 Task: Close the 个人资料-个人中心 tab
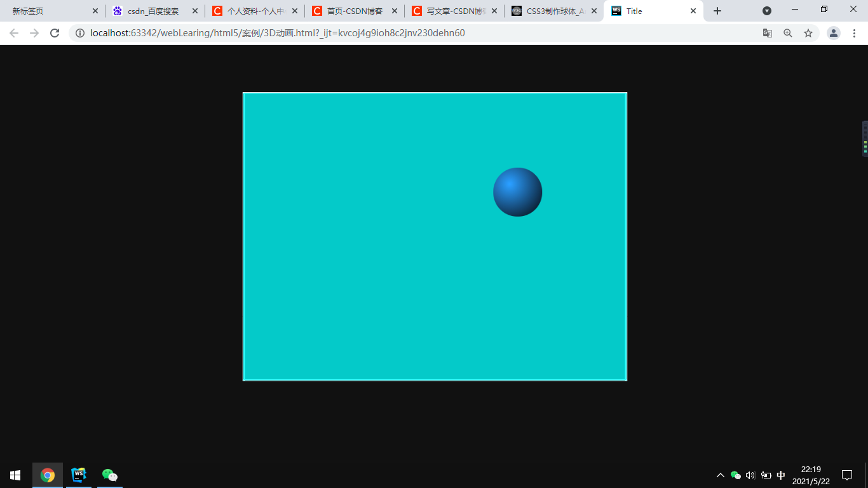click(295, 11)
